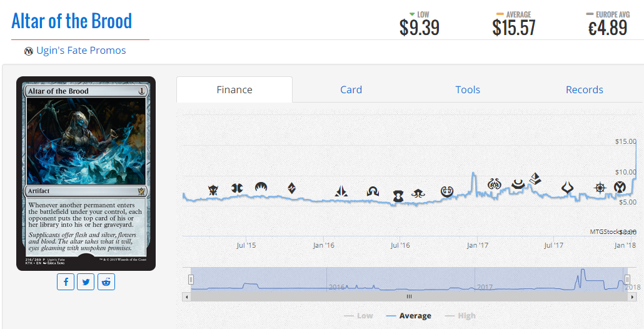Click the right handle of the range navigator

click(x=626, y=280)
